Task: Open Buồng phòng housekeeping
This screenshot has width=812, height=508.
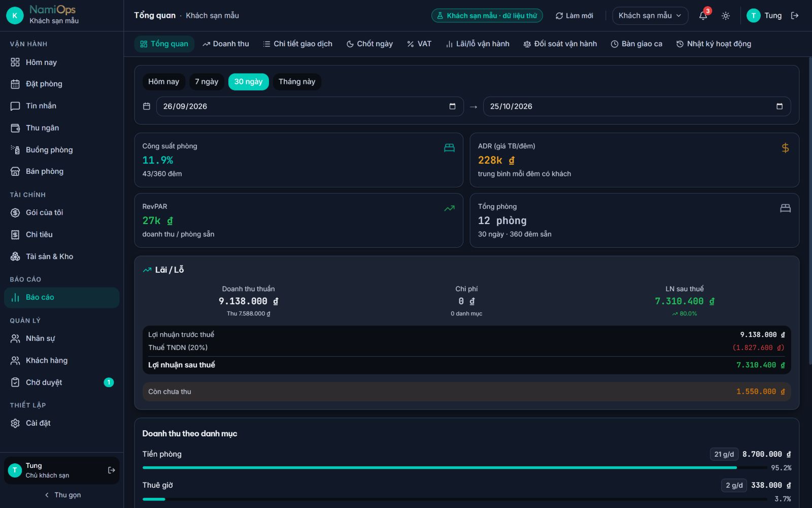Action: point(61,150)
